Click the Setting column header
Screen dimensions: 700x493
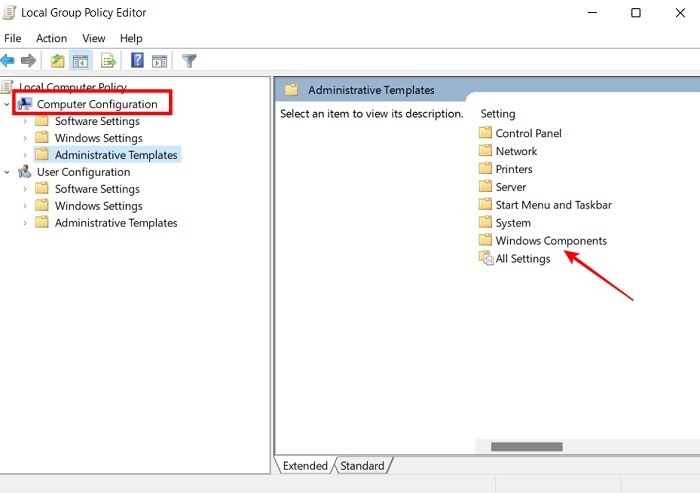pyautogui.click(x=498, y=114)
